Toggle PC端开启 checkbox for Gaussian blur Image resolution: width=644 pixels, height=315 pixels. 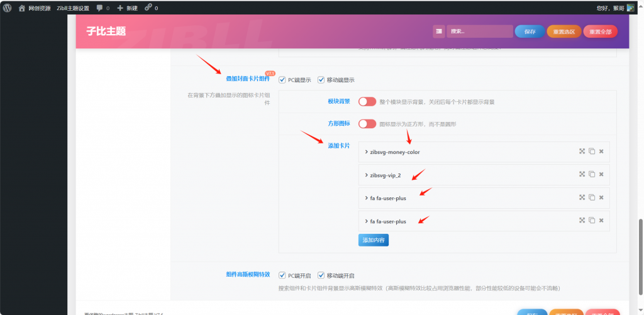pyautogui.click(x=282, y=275)
